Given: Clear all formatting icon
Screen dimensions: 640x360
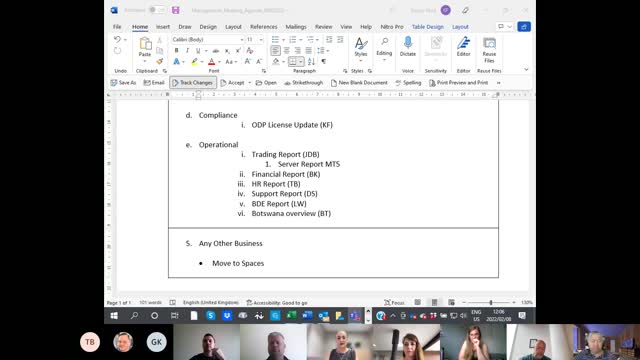Looking at the screenshot, I should [x=250, y=51].
